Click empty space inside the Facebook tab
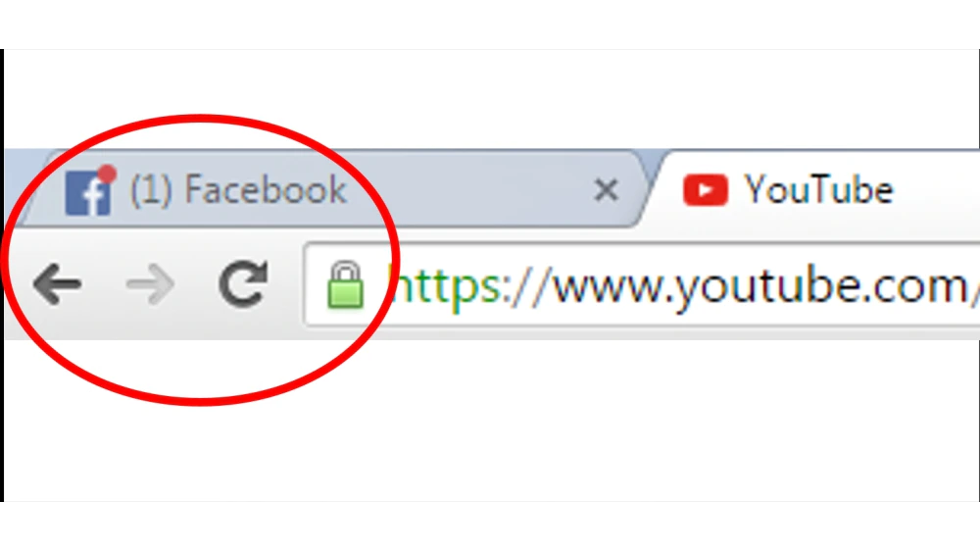The image size is (980, 552). (x=468, y=189)
